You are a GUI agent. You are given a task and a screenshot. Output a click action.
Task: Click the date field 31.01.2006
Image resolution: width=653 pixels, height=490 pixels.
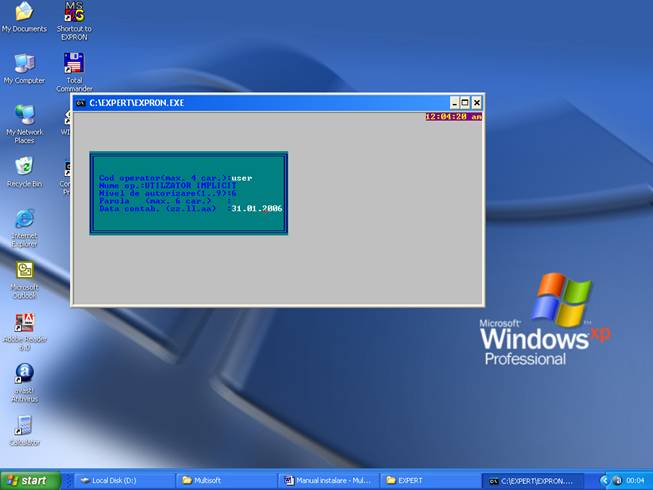(x=257, y=208)
